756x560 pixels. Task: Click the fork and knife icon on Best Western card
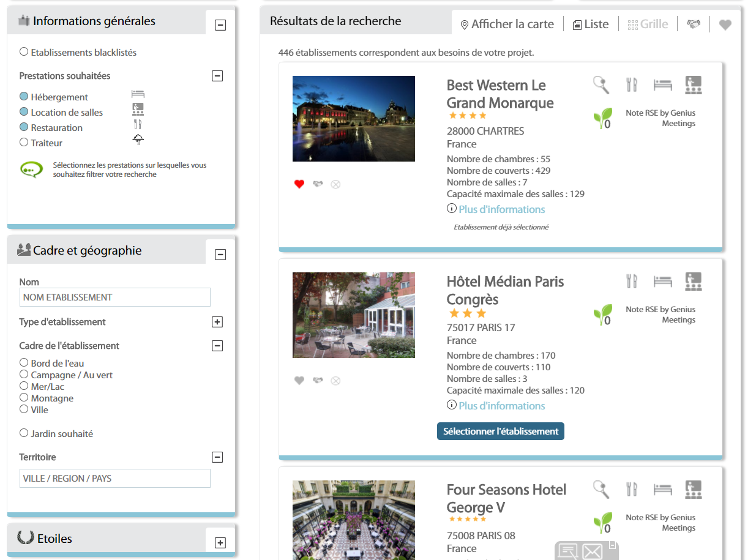click(631, 84)
